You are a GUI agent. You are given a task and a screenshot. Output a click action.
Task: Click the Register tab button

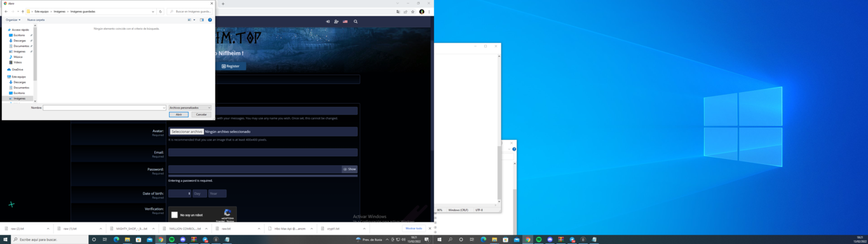(x=231, y=66)
